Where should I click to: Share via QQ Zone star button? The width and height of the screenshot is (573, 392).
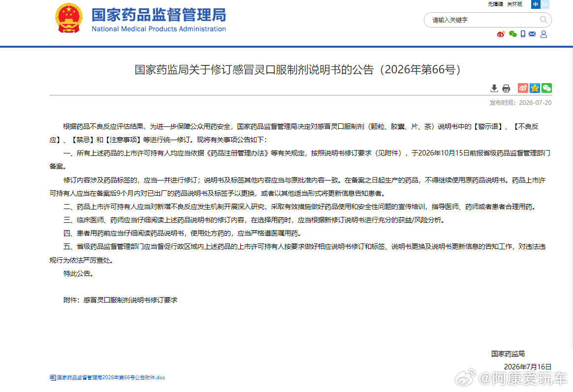pyautogui.click(x=535, y=88)
